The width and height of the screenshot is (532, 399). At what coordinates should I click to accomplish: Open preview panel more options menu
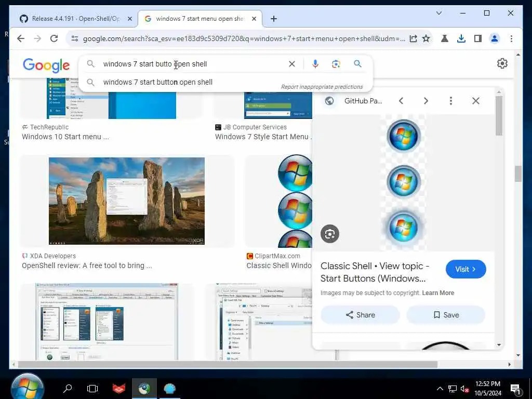click(450, 101)
